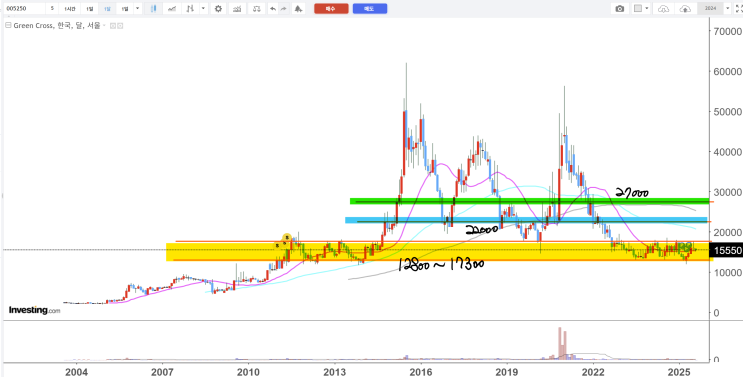Screen dimensions: 743x377
Task: Expand the time interval dropdown arrow
Action: pyautogui.click(x=137, y=9)
